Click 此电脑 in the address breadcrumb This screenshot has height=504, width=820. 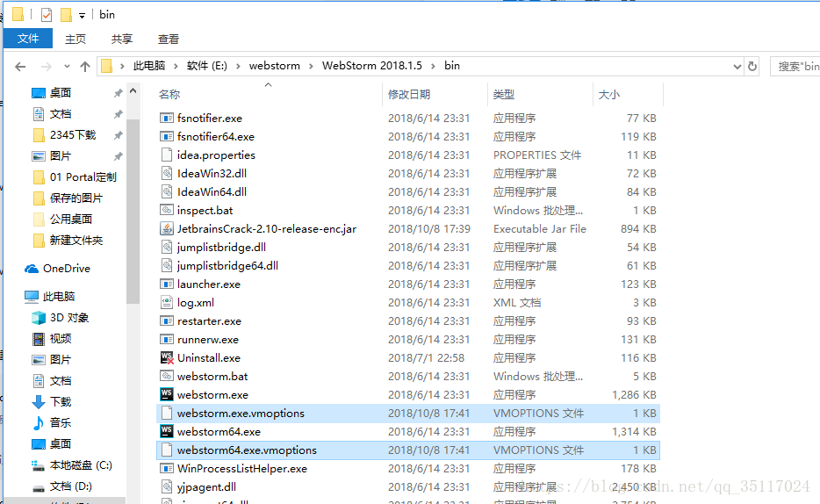click(149, 66)
